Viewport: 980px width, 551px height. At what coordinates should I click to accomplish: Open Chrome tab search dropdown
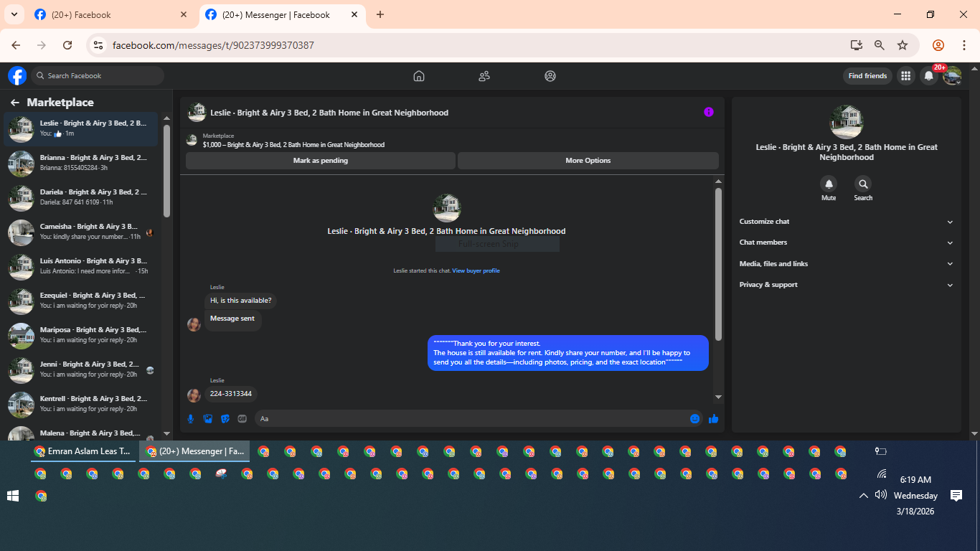14,14
